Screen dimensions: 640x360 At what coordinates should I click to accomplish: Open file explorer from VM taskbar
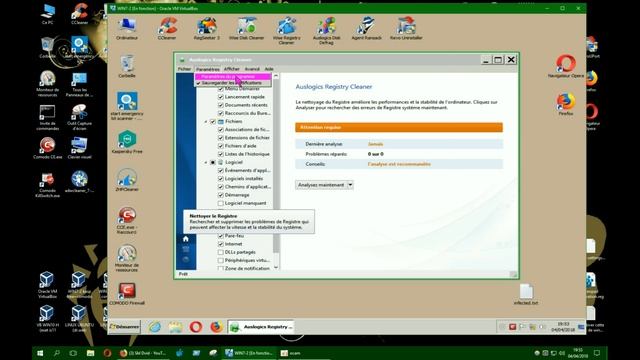[x=176, y=327]
